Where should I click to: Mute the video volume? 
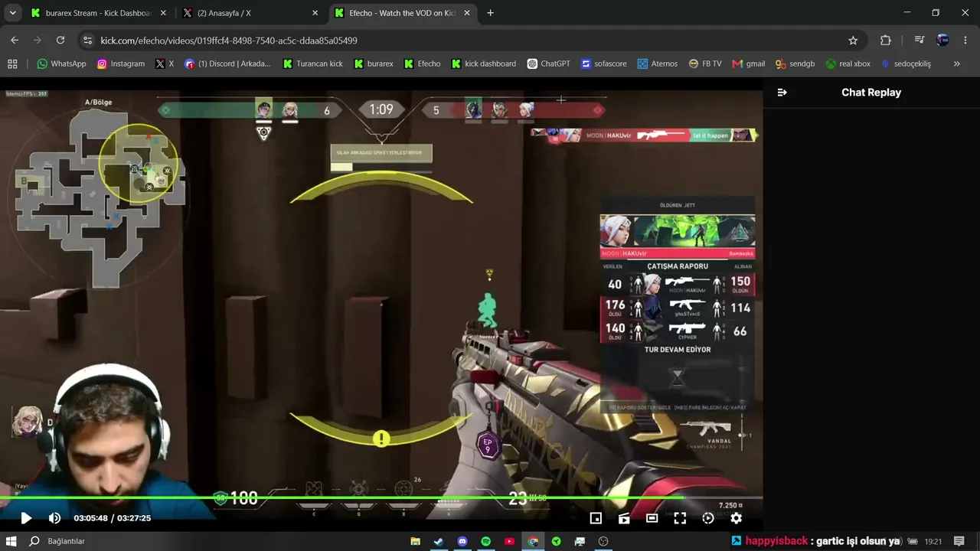[x=54, y=518]
